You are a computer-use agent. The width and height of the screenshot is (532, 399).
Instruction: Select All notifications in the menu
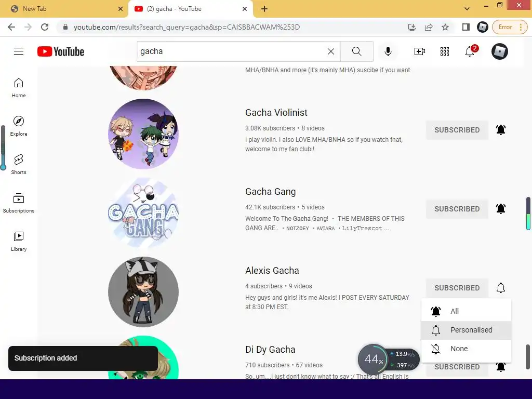(466, 311)
